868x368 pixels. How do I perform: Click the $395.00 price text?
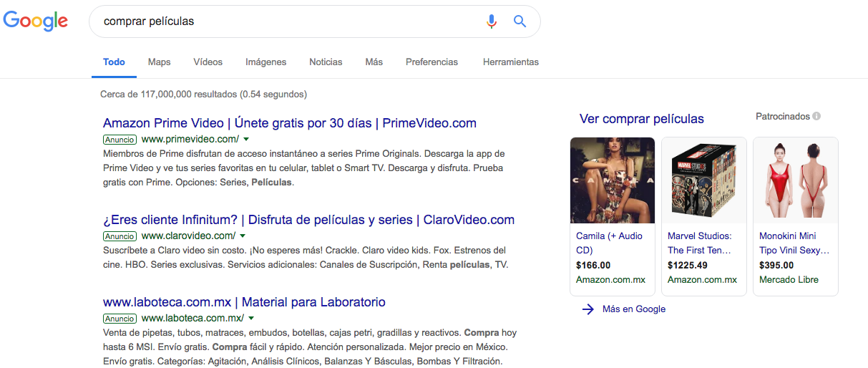[776, 265]
